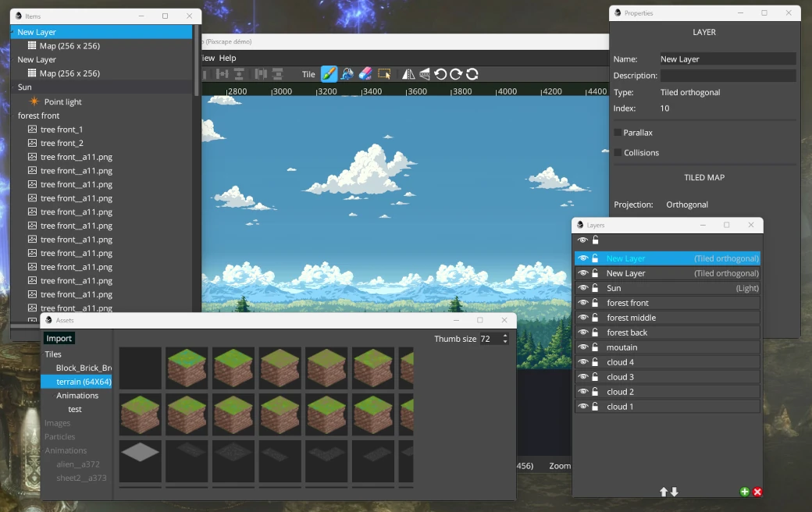
Task: Click the redo icon in the toolbar
Action: (457, 73)
